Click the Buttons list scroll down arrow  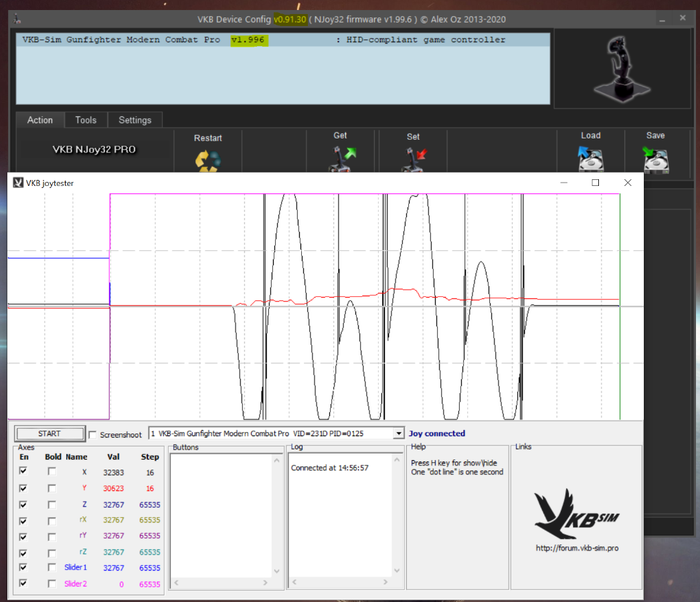277,571
